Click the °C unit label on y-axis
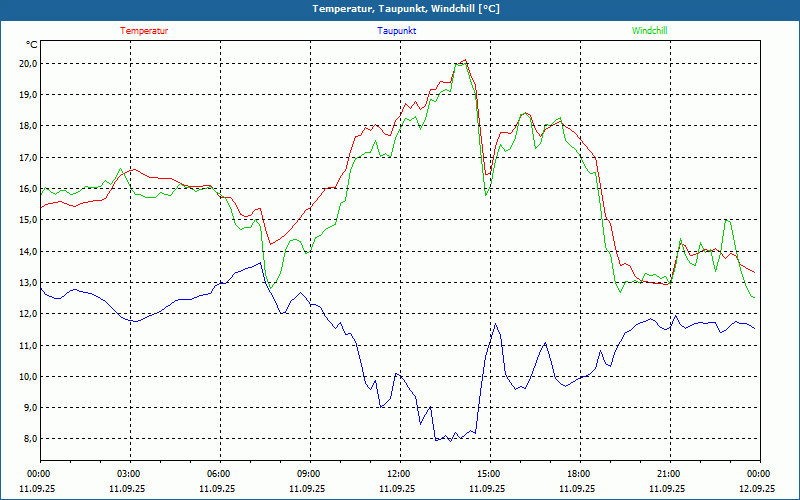800x500 pixels. pos(32,45)
